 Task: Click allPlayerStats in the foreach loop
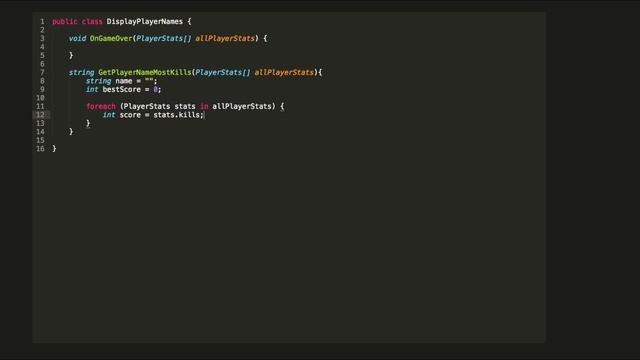[x=242, y=106]
